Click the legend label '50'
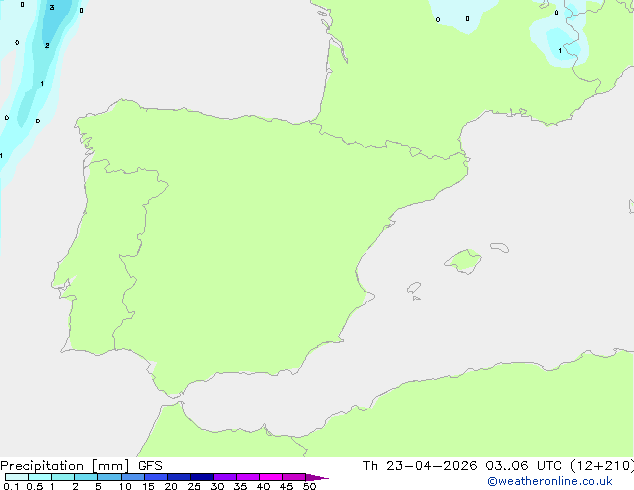This screenshot has width=634, height=490. 309,486
